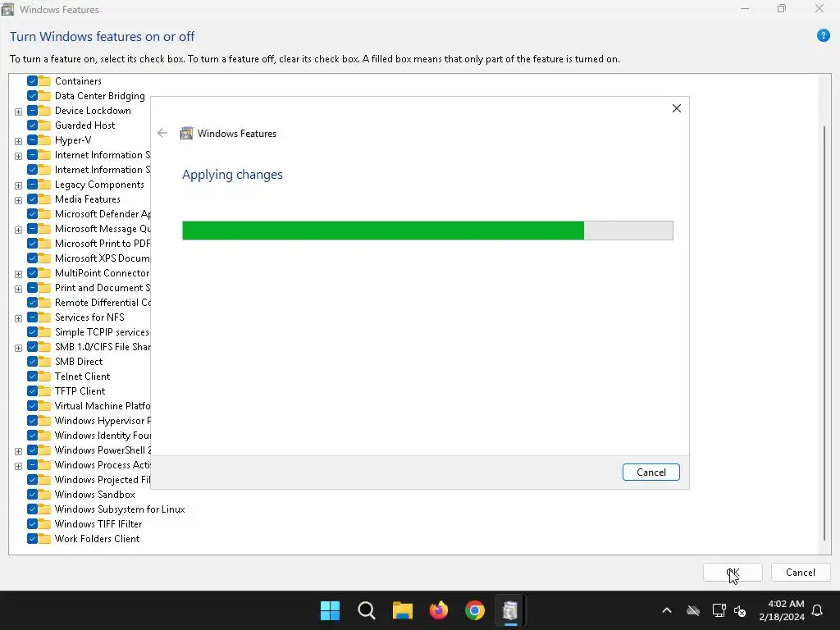
Task: Open Firefox from the taskbar
Action: click(x=439, y=610)
